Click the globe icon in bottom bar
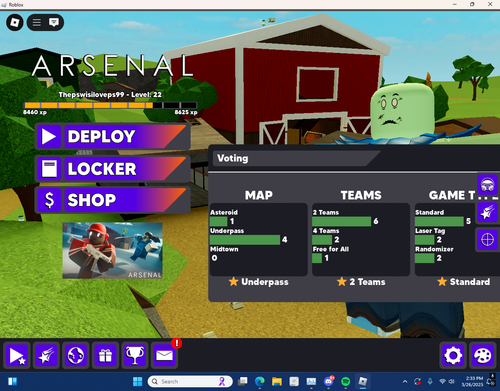The image size is (500, 391). tap(75, 355)
